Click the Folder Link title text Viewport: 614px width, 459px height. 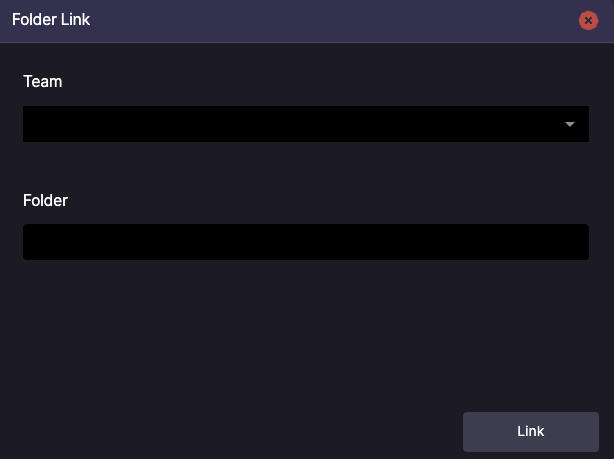coord(51,20)
